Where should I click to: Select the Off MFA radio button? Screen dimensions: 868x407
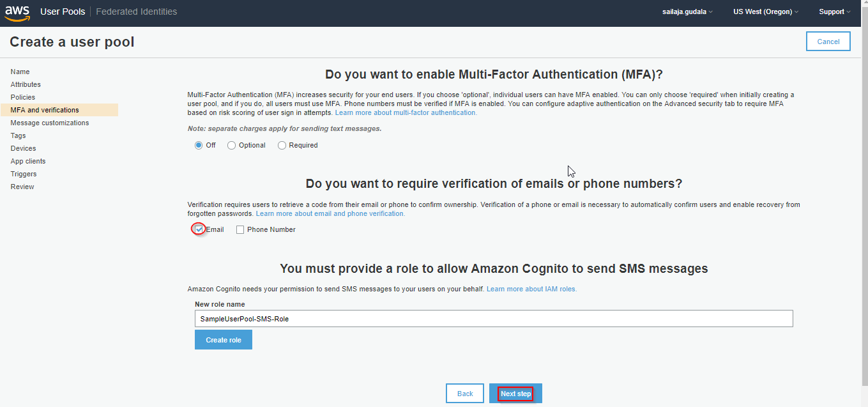199,146
